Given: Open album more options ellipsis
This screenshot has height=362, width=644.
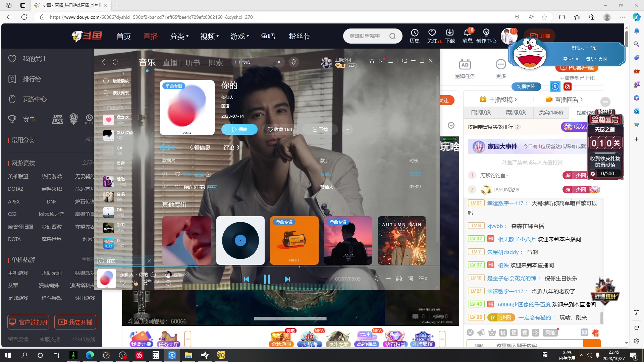Looking at the screenshot, I should point(347,129).
